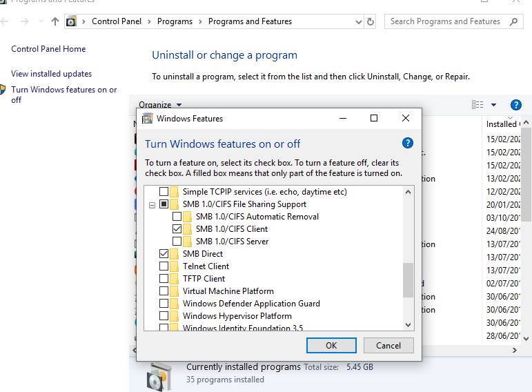Image resolution: width=532 pixels, height=392 pixels.
Task: Close the Windows Features dialog
Action: (406, 118)
